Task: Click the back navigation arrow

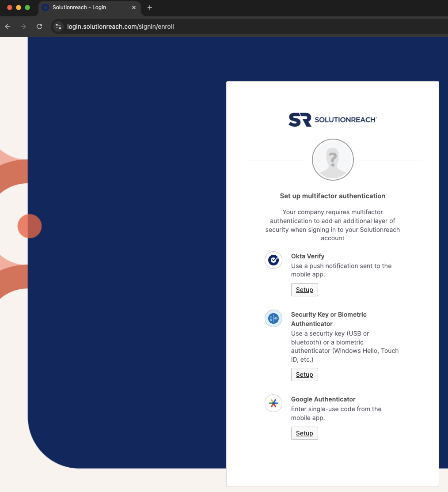Action: [x=7, y=26]
